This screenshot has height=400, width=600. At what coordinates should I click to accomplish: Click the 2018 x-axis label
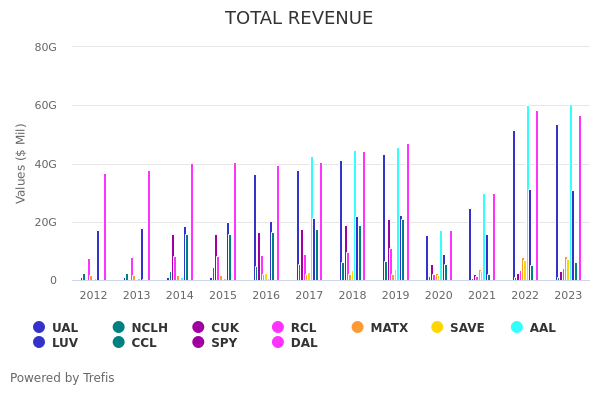[x=352, y=295]
